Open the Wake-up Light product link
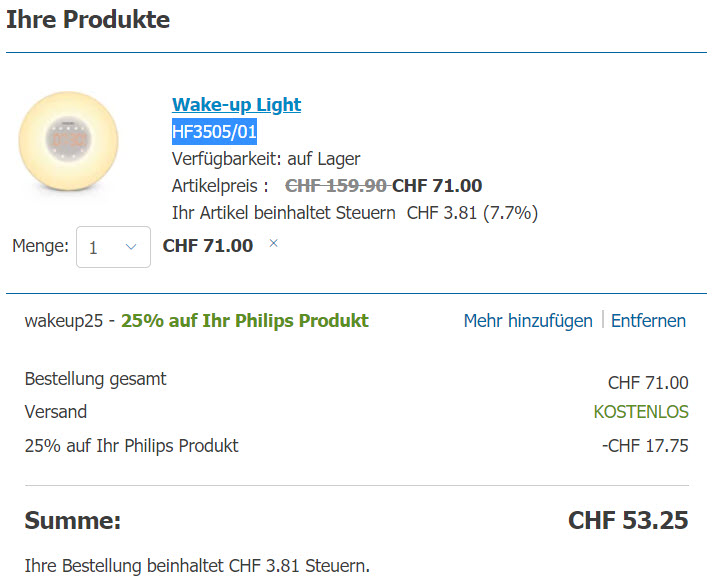This screenshot has height=585, width=716. point(236,105)
